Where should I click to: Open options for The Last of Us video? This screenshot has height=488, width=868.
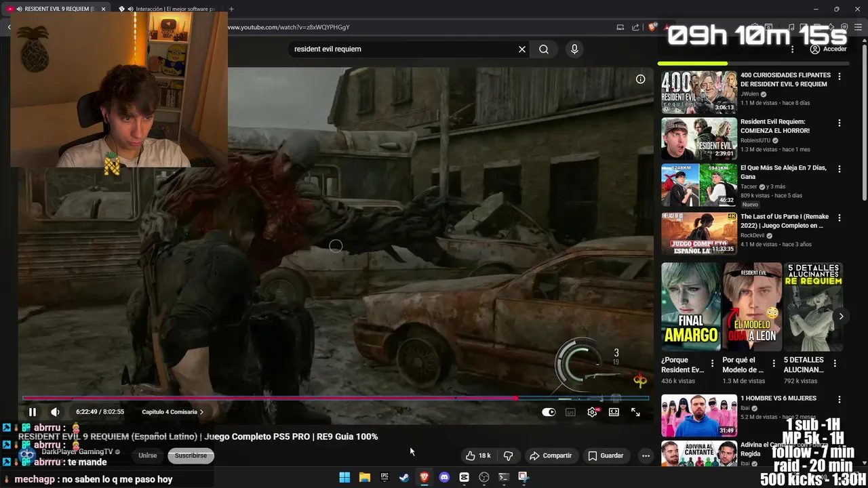[x=840, y=218]
